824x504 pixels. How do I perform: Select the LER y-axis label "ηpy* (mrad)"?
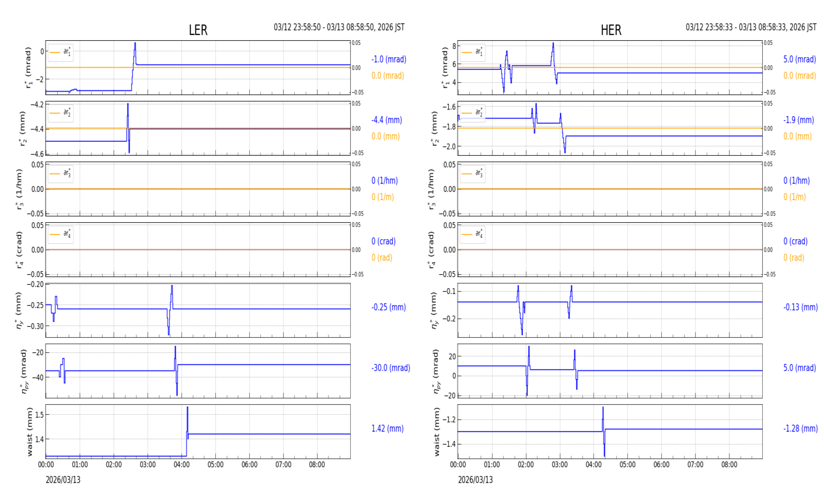point(24,371)
